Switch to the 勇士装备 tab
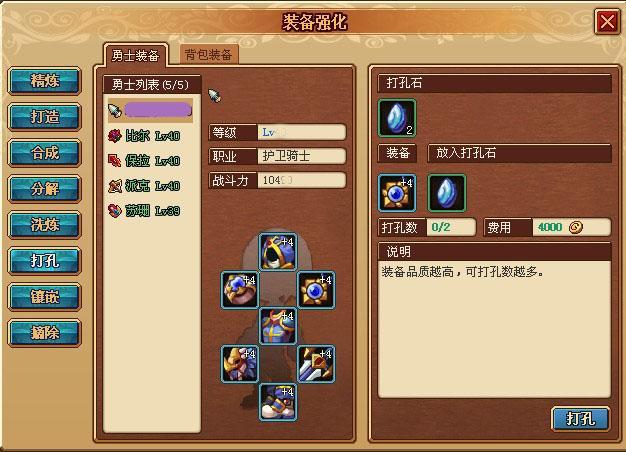The height and width of the screenshot is (452, 626). tap(135, 55)
